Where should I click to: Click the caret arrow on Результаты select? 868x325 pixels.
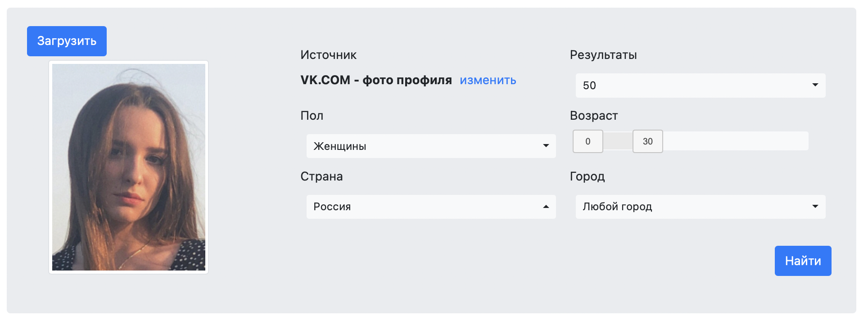click(815, 85)
